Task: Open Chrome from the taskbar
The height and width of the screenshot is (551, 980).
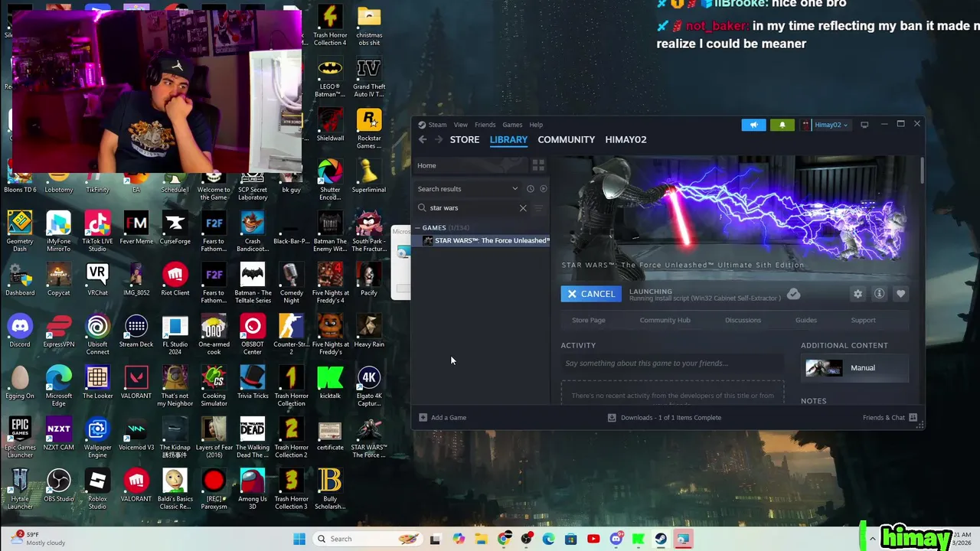Action: [503, 539]
